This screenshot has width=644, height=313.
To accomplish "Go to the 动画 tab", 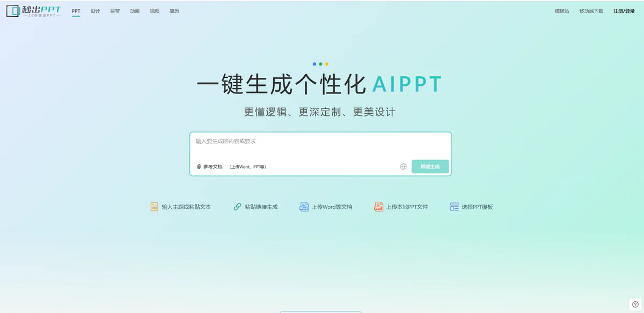I will (135, 11).
